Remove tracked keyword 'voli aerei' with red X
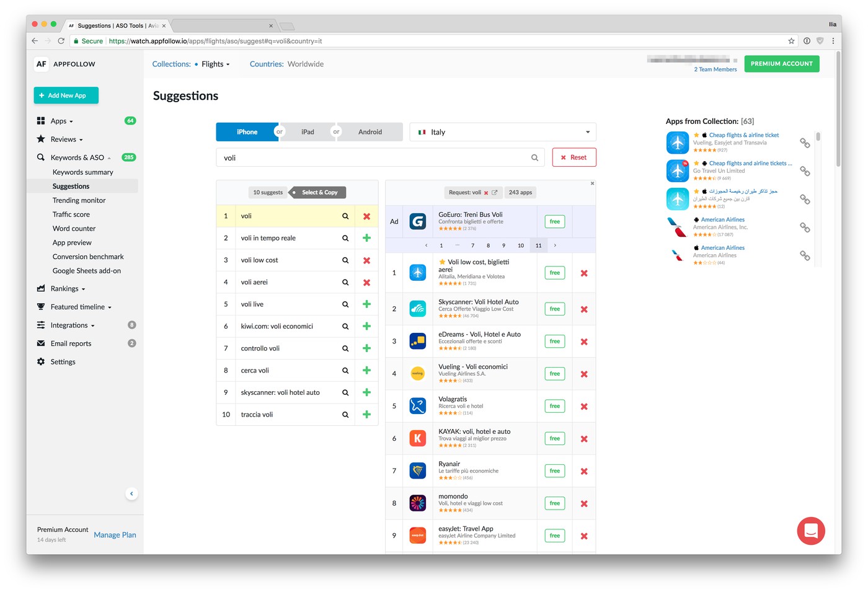Image resolution: width=868 pixels, height=592 pixels. (x=366, y=283)
